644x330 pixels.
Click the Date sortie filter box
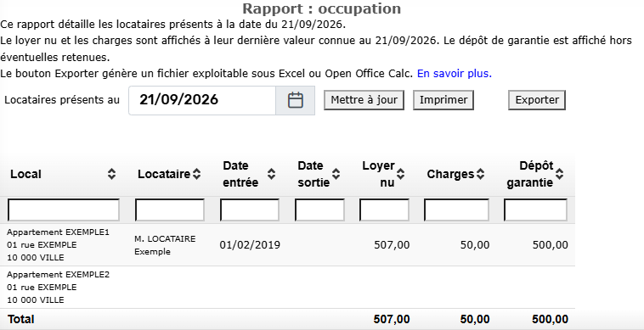pyautogui.click(x=319, y=210)
